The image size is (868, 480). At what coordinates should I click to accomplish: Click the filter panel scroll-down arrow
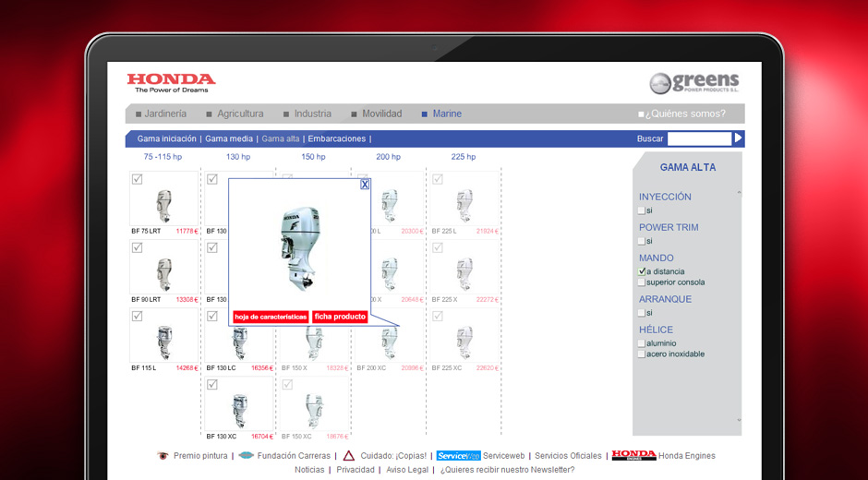[739, 420]
